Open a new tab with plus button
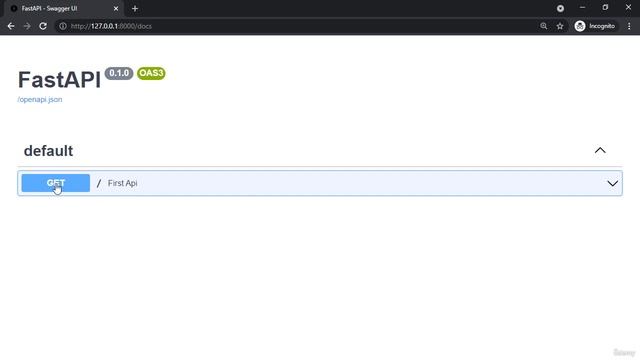 [x=135, y=9]
